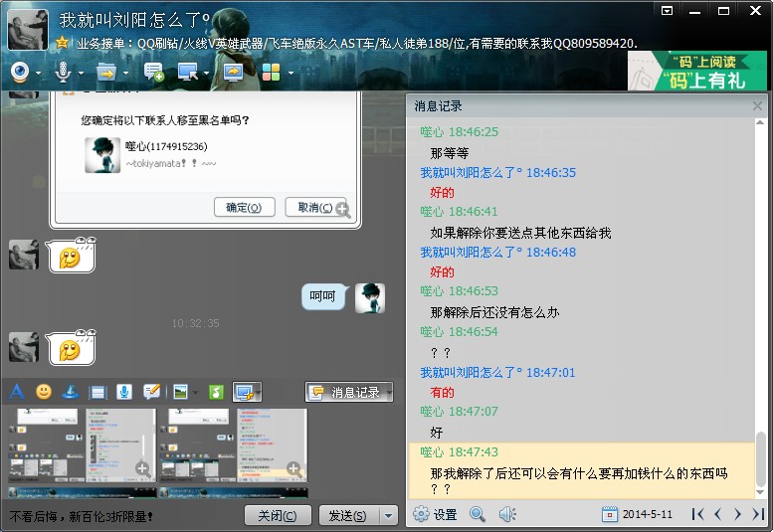Jump to first page of message history

coord(697,514)
